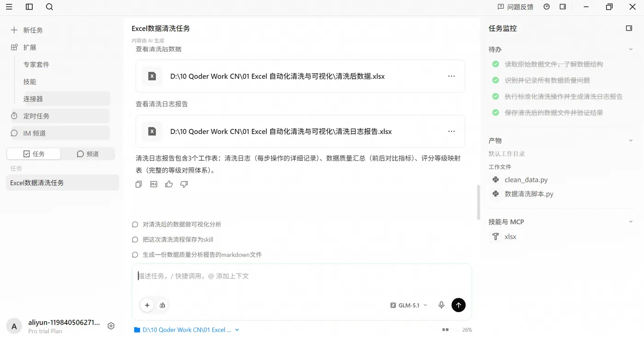Screen dimensions: 644x337
Task: Collapse the 技能与 MCP section chevron
Action: tap(631, 221)
